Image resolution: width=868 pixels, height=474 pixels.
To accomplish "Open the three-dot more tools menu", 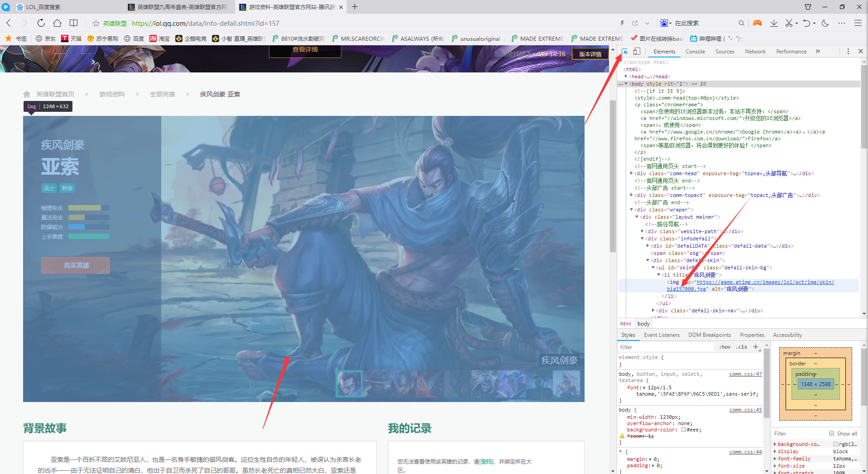I will point(842,23).
